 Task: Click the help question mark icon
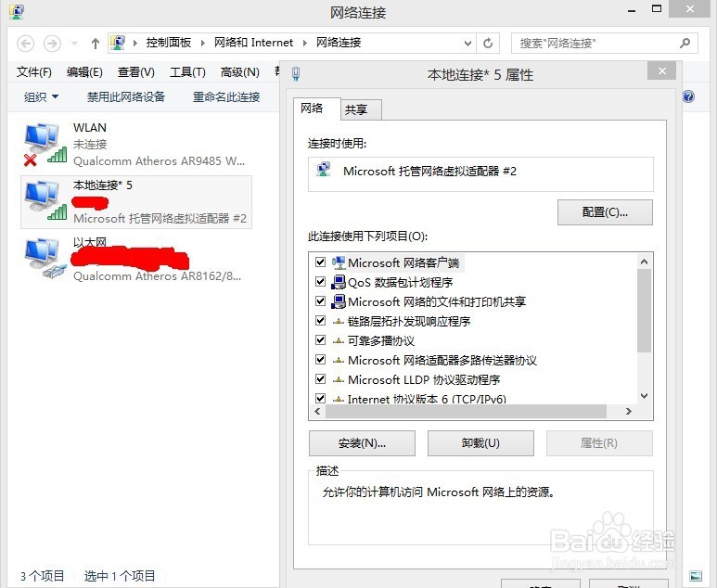[x=688, y=96]
